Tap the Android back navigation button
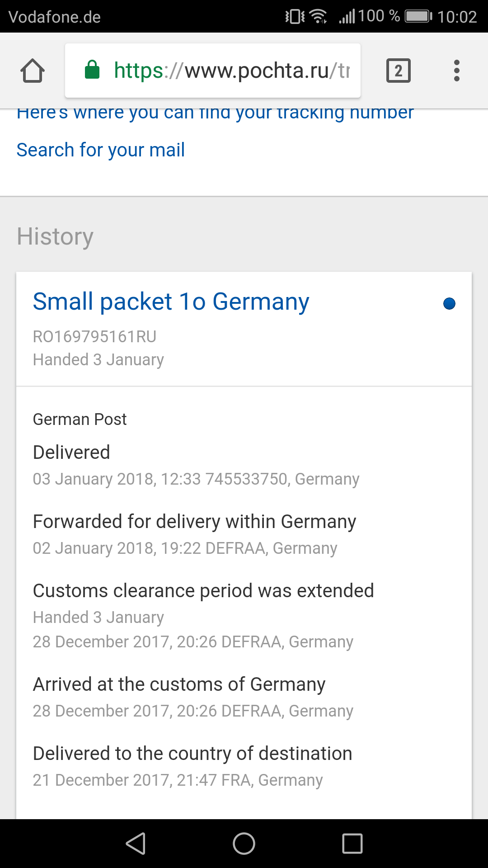The height and width of the screenshot is (868, 488). pos(136,844)
